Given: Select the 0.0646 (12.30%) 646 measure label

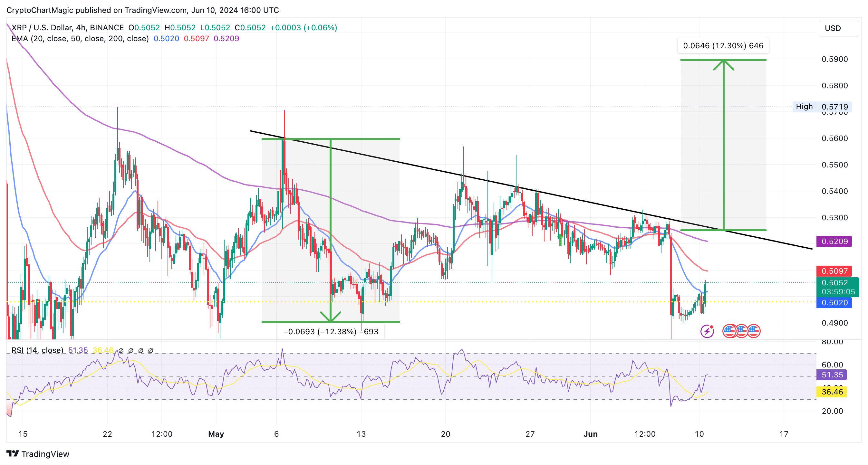Looking at the screenshot, I should (x=723, y=45).
